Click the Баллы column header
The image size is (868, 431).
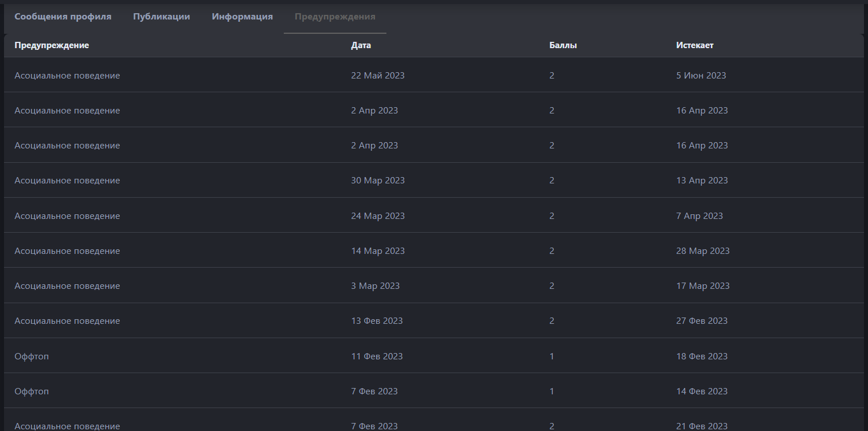(563, 45)
